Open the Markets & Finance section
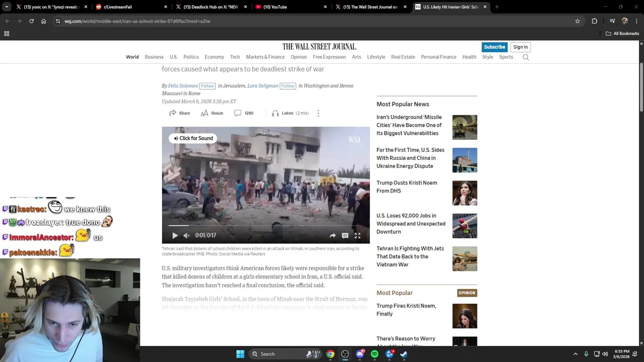 (265, 57)
